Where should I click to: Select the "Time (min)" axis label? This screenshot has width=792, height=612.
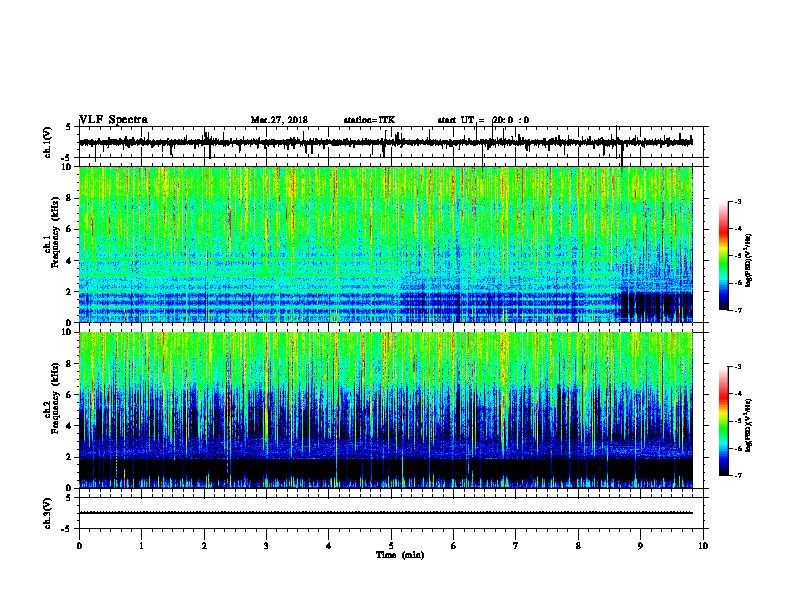coord(400,555)
